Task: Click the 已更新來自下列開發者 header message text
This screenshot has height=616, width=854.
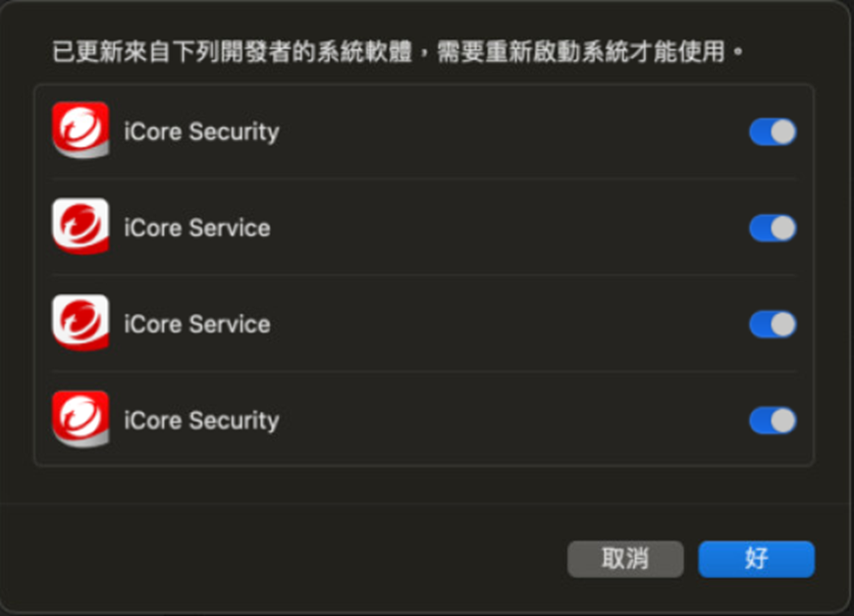Action: (x=398, y=51)
